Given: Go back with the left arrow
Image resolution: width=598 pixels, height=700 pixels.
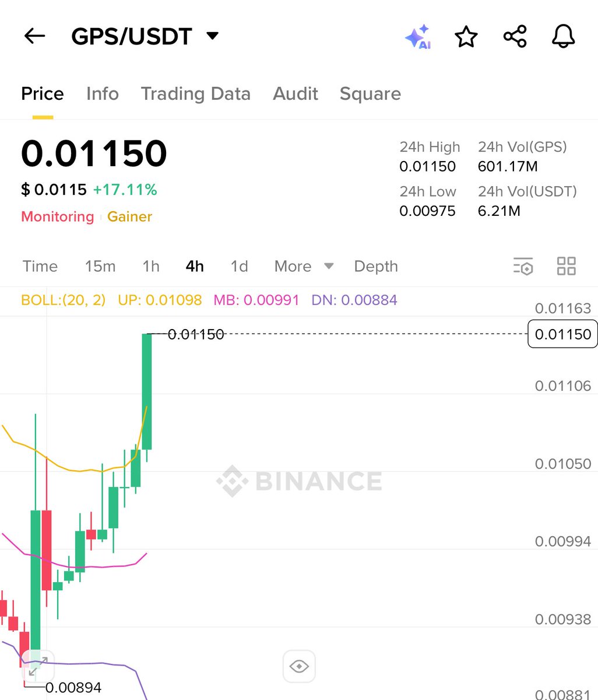Looking at the screenshot, I should pyautogui.click(x=34, y=37).
